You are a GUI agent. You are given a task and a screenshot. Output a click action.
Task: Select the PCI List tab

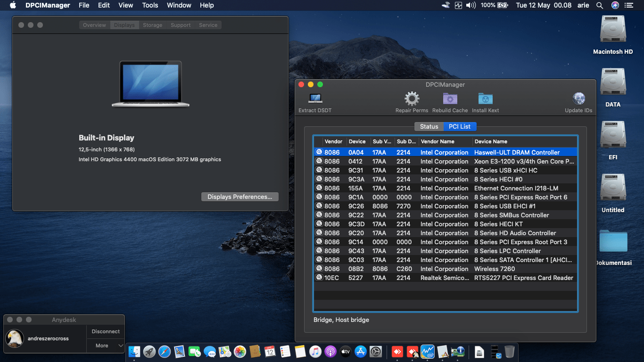point(460,126)
